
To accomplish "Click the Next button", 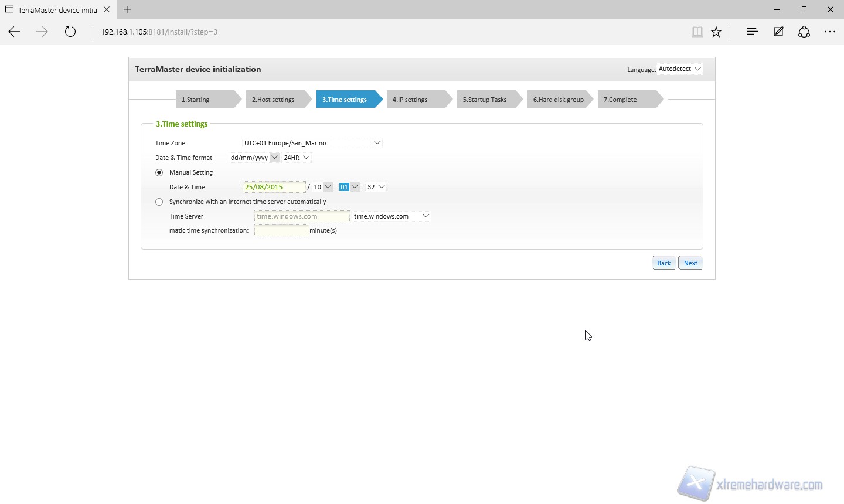I will tap(690, 263).
